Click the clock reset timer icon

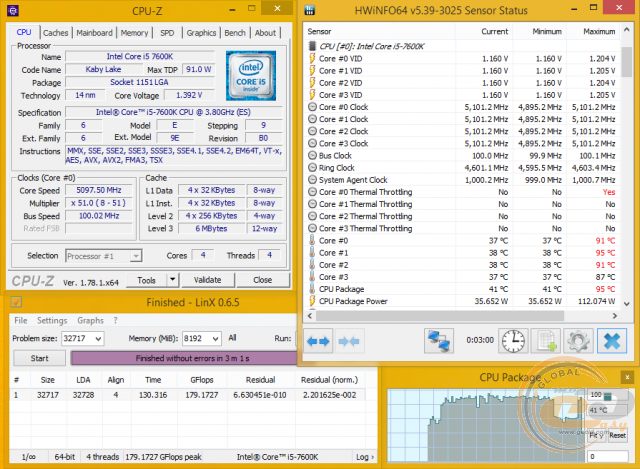tap(513, 341)
